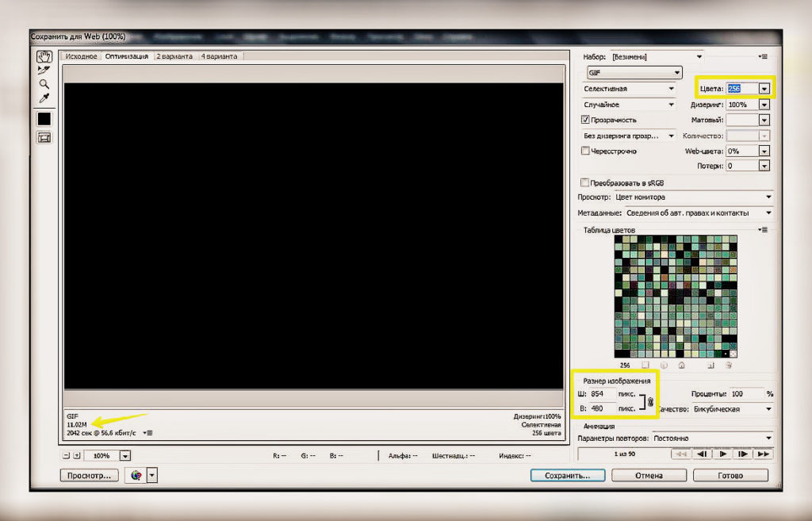Check Преобразовать в sRGB option

click(x=586, y=182)
